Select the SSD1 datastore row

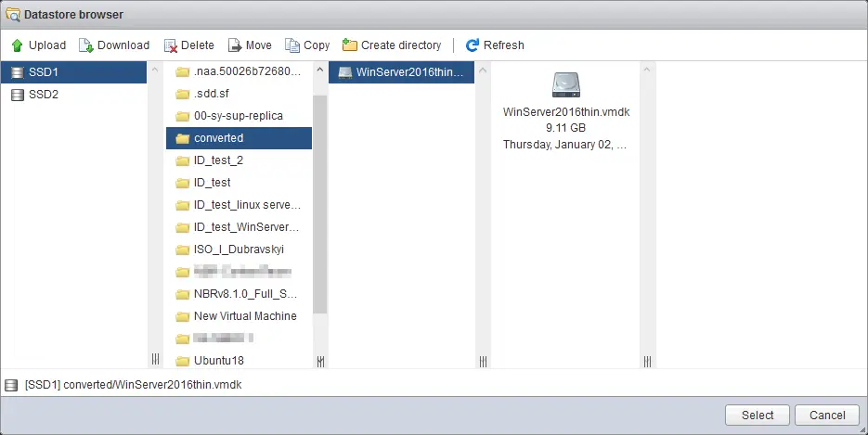(73, 72)
